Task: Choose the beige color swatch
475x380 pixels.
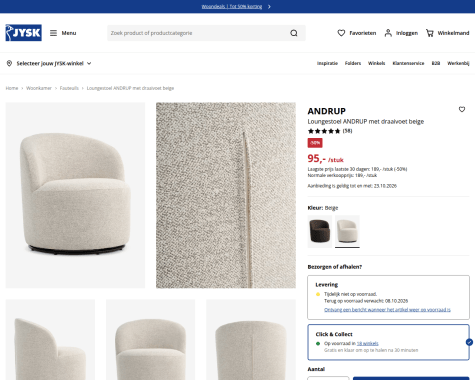Action: pos(347,231)
